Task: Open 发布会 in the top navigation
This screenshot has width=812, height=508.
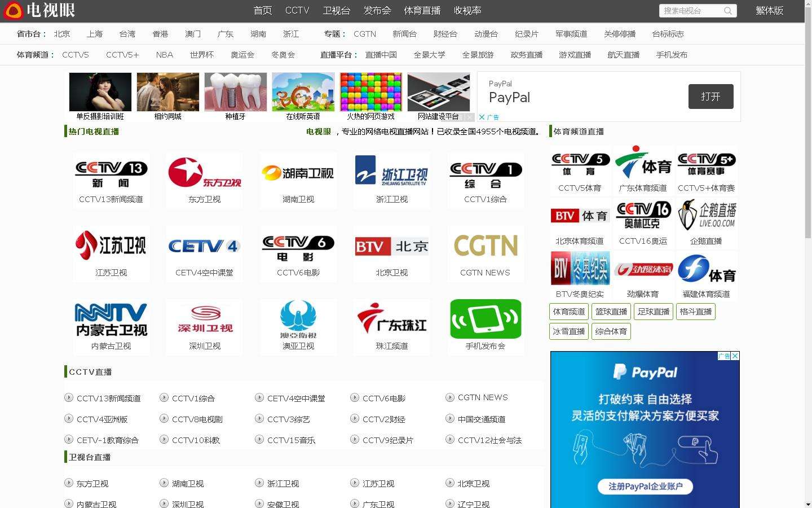Action: tap(377, 11)
